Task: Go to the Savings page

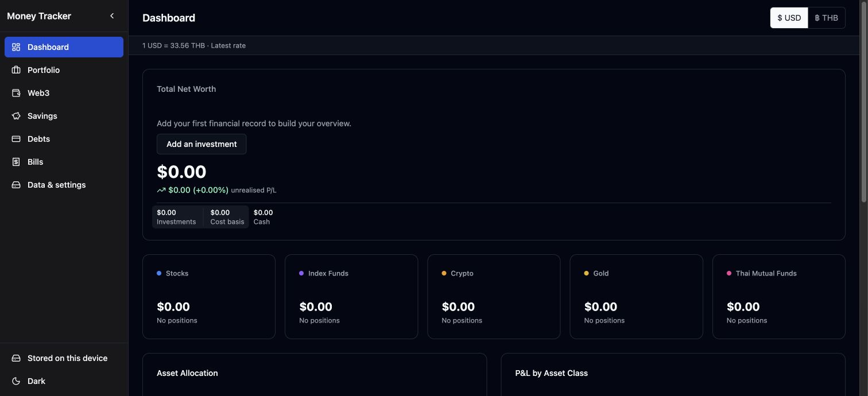Action: tap(64, 116)
